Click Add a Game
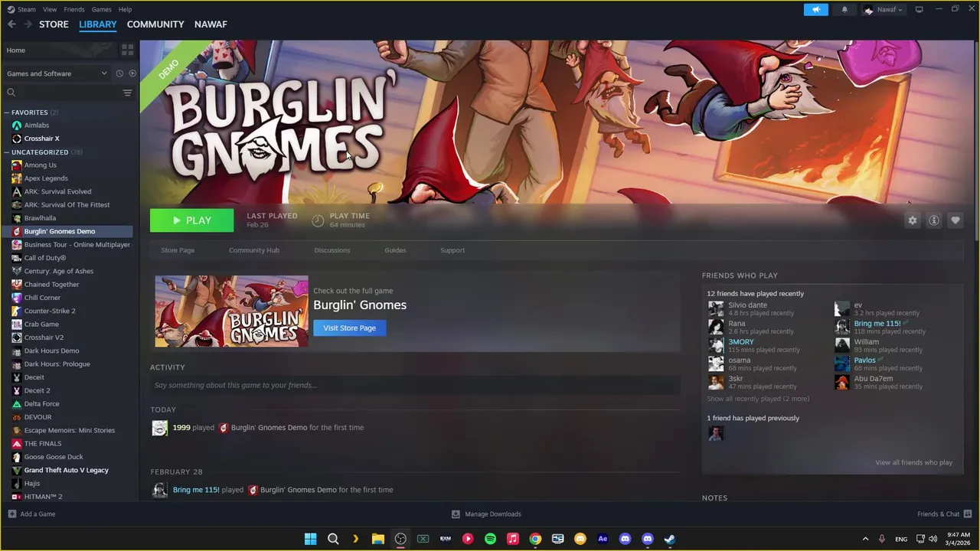The width and height of the screenshot is (980, 551). 31,514
